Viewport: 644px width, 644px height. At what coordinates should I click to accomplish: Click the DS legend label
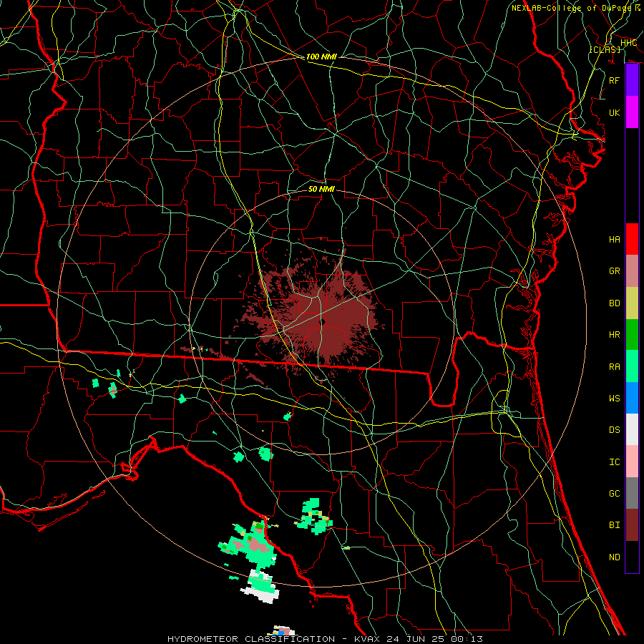click(614, 430)
